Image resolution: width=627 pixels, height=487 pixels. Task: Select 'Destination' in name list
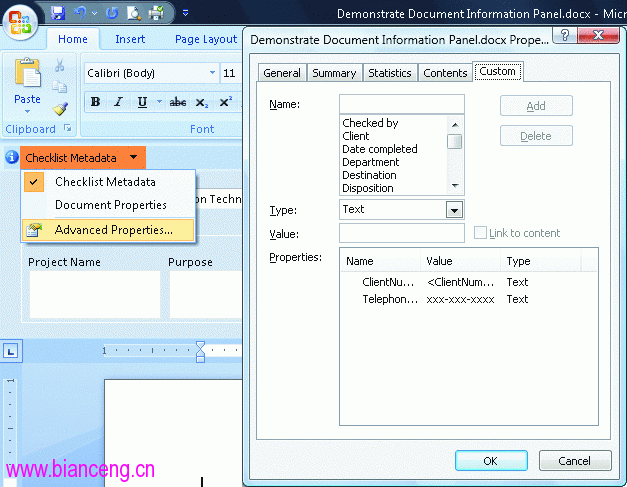point(393,175)
